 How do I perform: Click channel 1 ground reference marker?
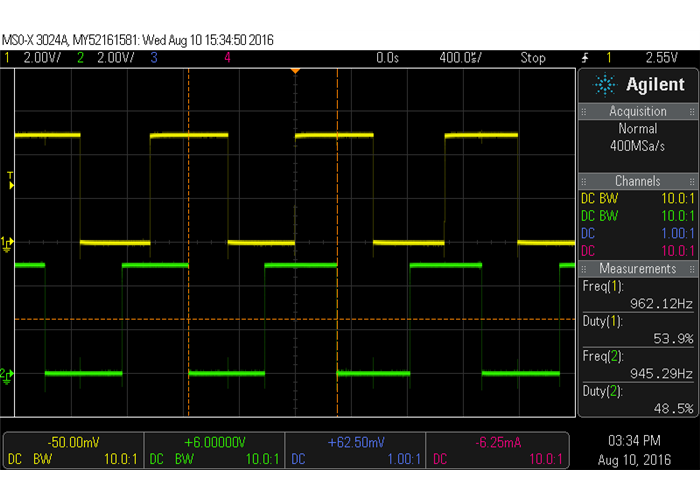point(6,242)
